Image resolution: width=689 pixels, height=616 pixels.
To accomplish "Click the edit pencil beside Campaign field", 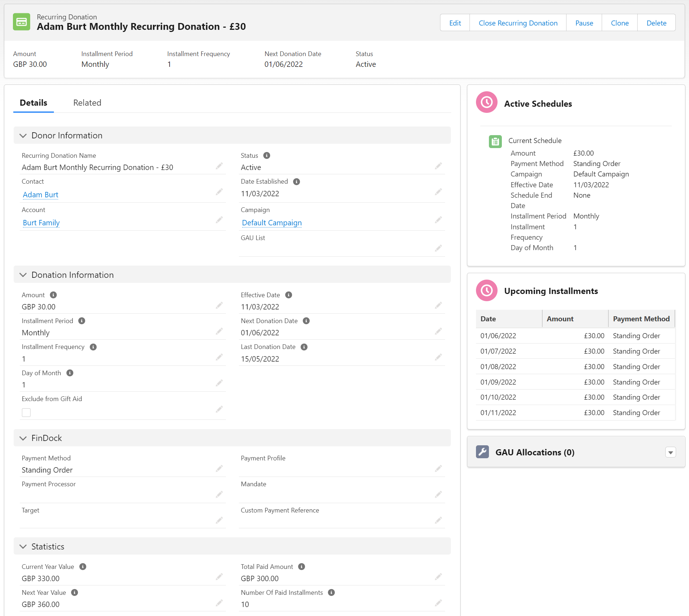I will pos(438,220).
